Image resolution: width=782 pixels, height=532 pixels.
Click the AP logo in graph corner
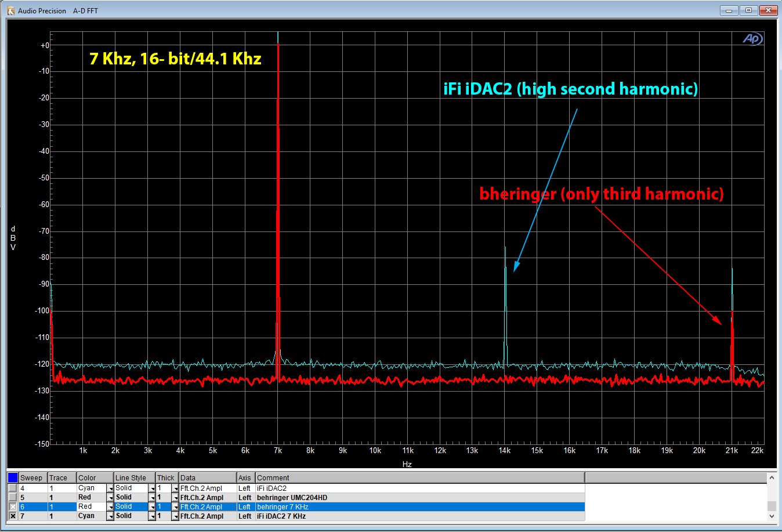(x=752, y=39)
